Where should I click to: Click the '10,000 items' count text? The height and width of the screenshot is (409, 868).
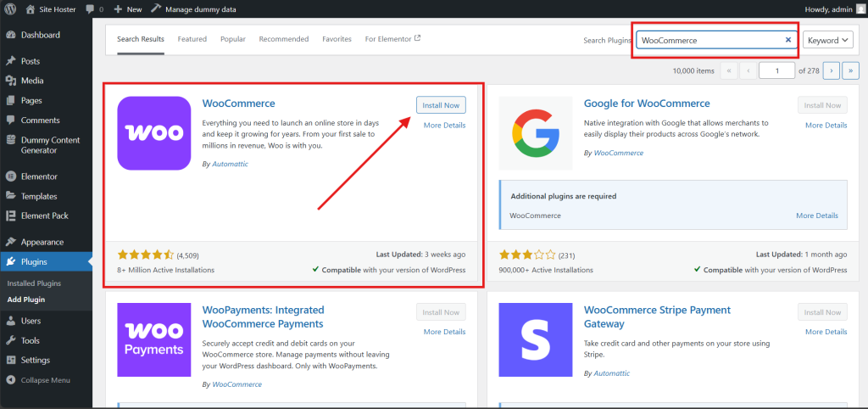tap(693, 71)
